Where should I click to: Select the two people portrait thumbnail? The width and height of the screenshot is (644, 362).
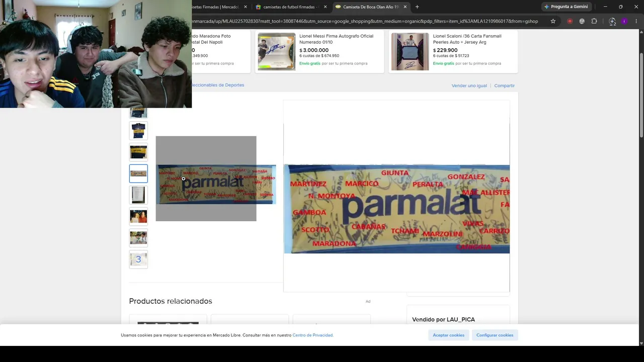tap(138, 216)
